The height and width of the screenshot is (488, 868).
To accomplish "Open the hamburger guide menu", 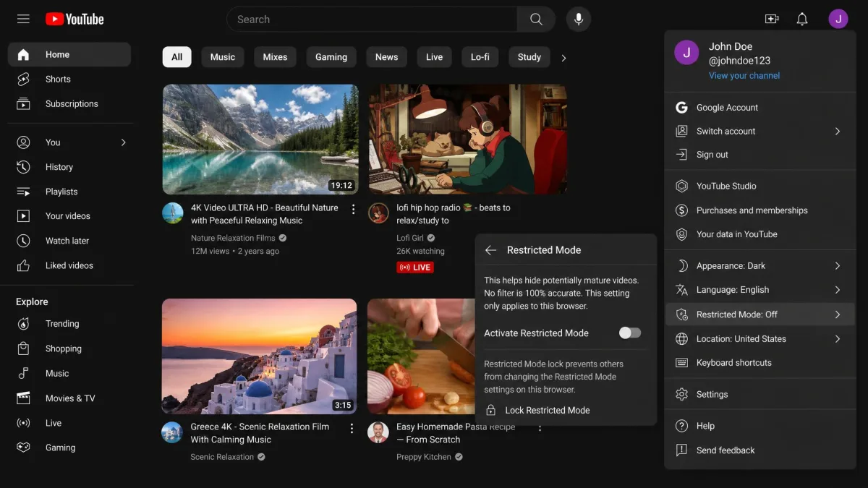I will (23, 20).
